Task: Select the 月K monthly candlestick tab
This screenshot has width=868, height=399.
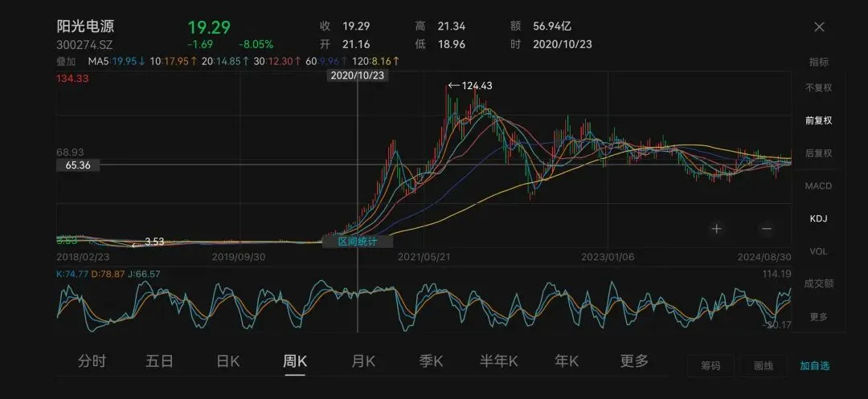Action: click(363, 361)
